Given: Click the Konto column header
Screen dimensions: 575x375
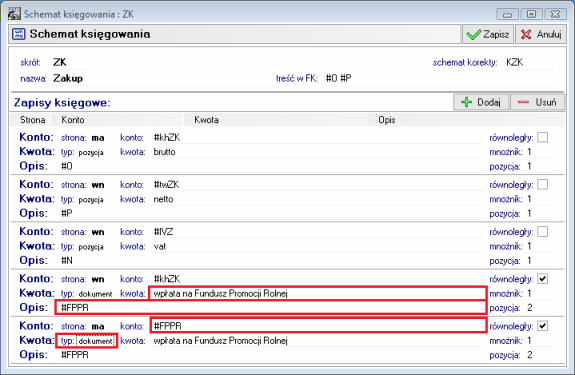Looking at the screenshot, I should coord(117,120).
